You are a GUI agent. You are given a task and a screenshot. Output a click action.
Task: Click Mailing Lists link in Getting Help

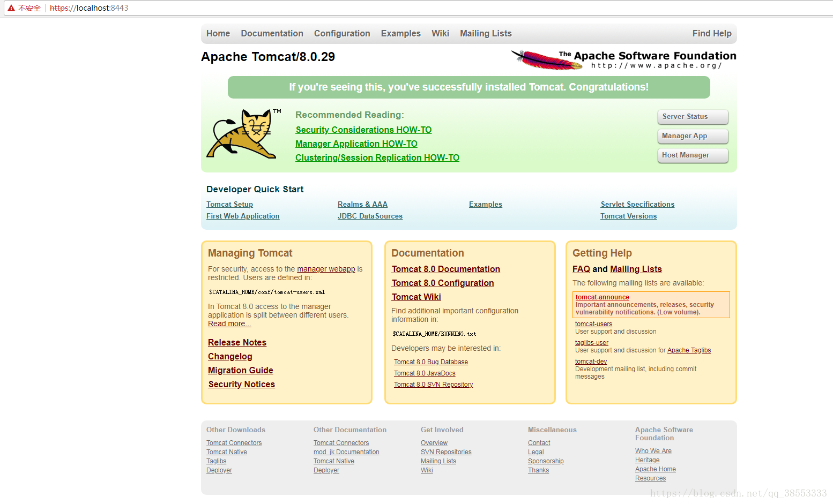[636, 269]
